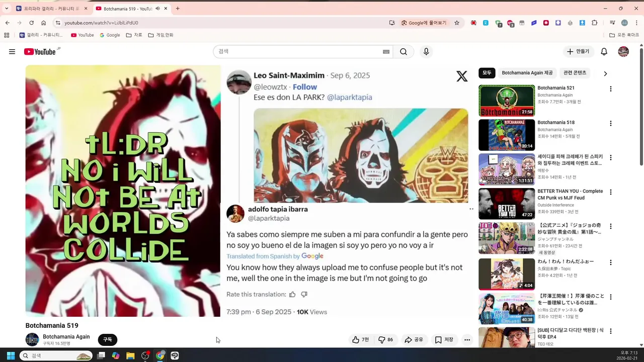
Task: View site information icon in address bar
Action: [x=58, y=23]
